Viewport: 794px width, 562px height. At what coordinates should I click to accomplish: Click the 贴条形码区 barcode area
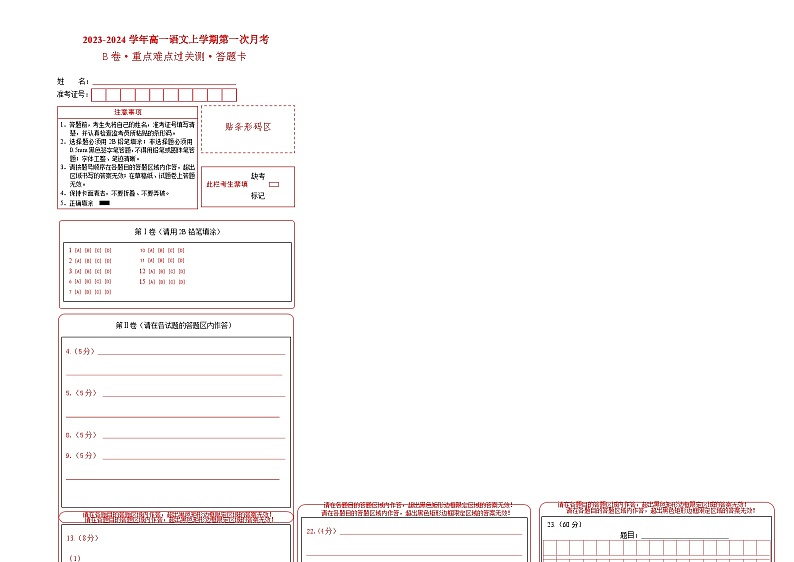(x=248, y=129)
